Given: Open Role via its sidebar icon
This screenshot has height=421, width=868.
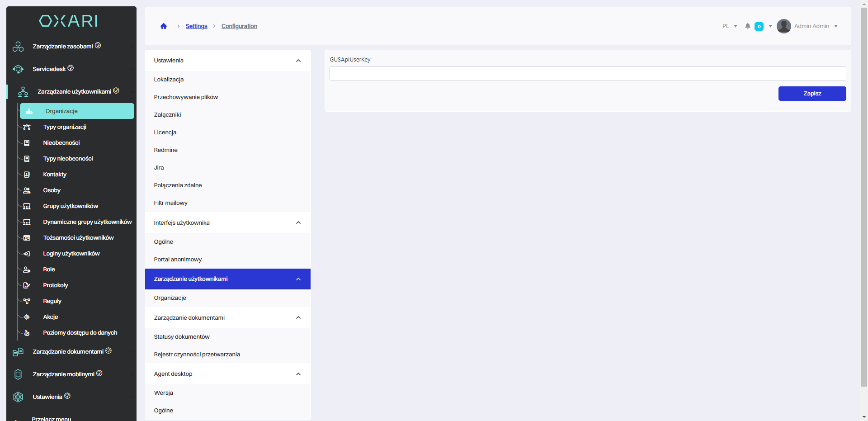Looking at the screenshot, I should tap(27, 270).
